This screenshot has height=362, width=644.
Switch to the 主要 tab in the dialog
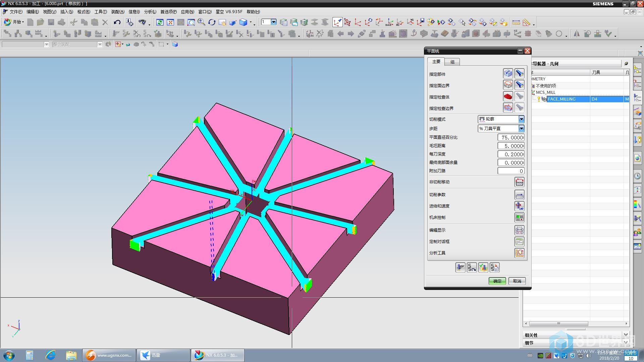(436, 62)
